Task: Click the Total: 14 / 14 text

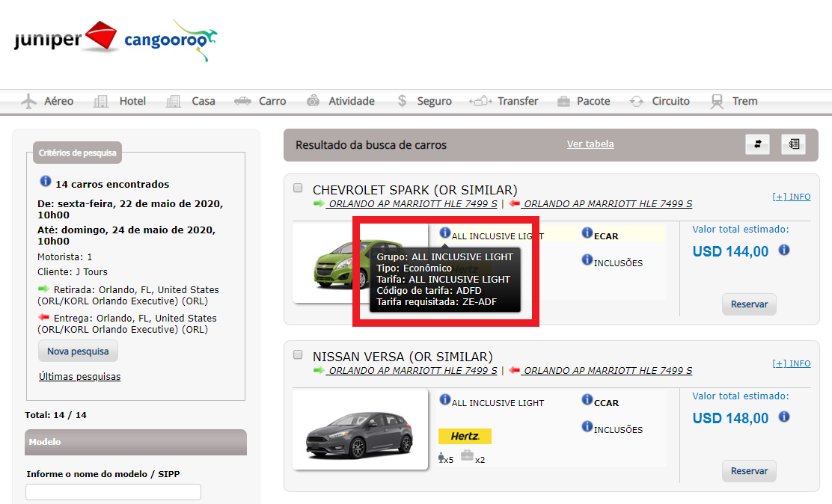Action: pyautogui.click(x=55, y=415)
